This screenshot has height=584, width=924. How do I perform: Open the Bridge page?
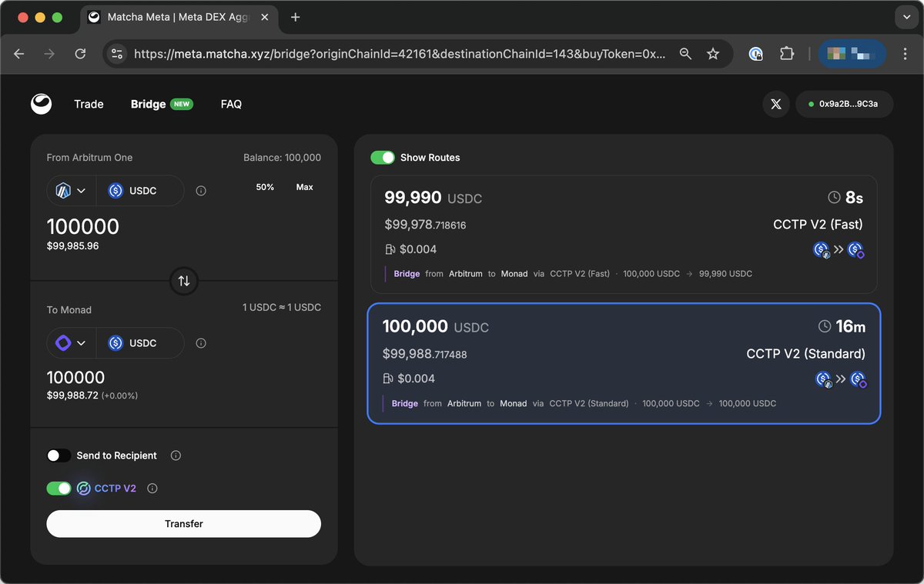(x=148, y=104)
